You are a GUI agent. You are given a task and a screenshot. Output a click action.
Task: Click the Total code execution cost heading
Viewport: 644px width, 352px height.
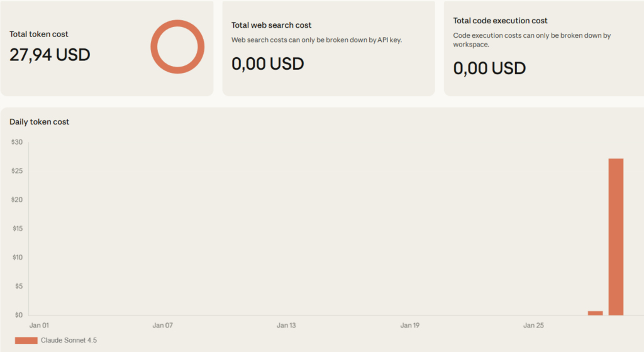pos(500,21)
